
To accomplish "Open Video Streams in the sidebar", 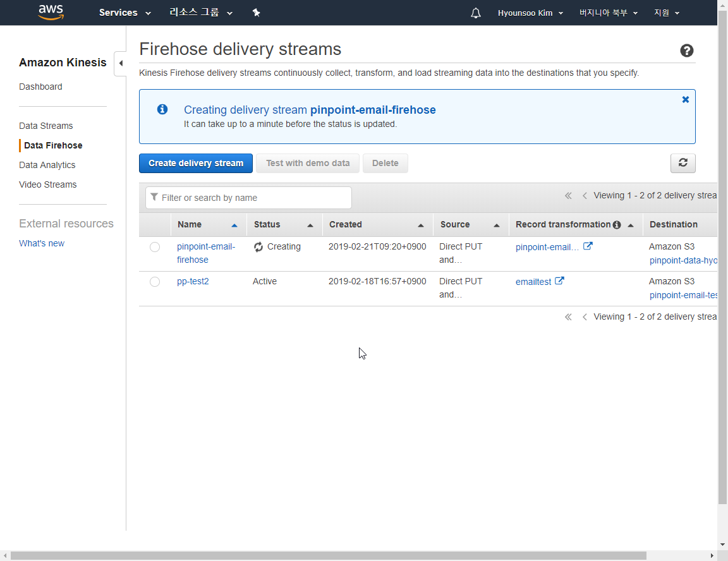I will (48, 184).
